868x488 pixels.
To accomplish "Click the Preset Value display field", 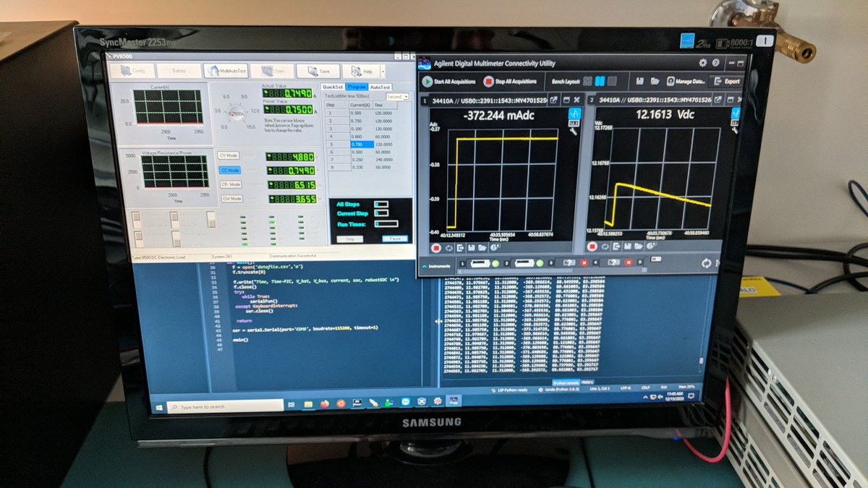I will 289,108.
